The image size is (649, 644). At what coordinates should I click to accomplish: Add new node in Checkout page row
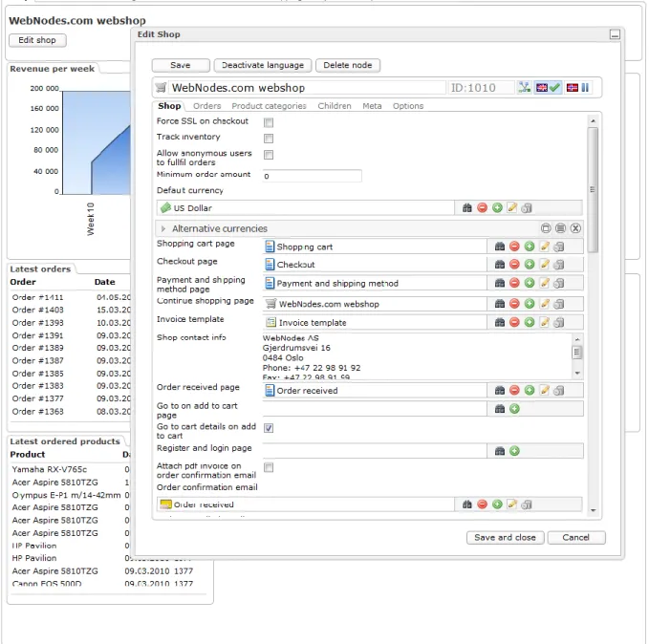(x=530, y=264)
